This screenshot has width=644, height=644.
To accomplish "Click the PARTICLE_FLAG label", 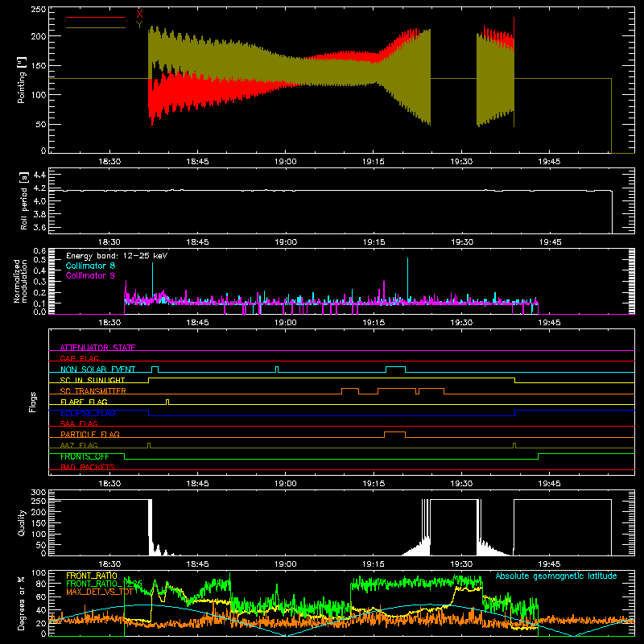I will 90,434.
